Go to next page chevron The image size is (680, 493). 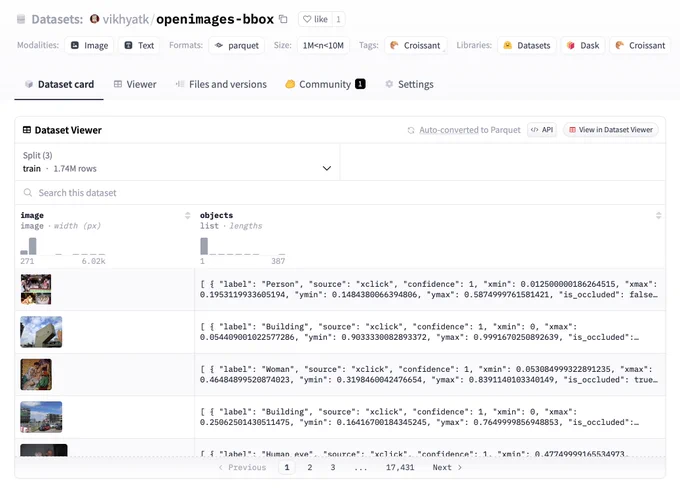pos(460,467)
